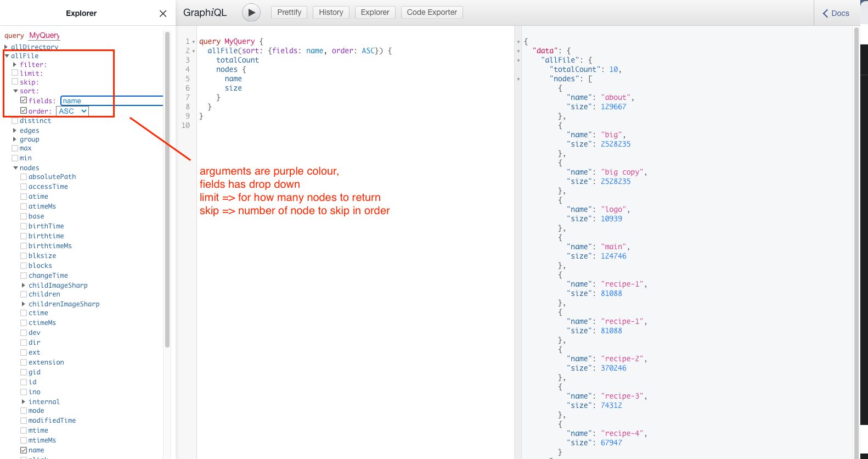Check the birthtimeMs field
The width and height of the screenshot is (868, 459).
coord(24,246)
